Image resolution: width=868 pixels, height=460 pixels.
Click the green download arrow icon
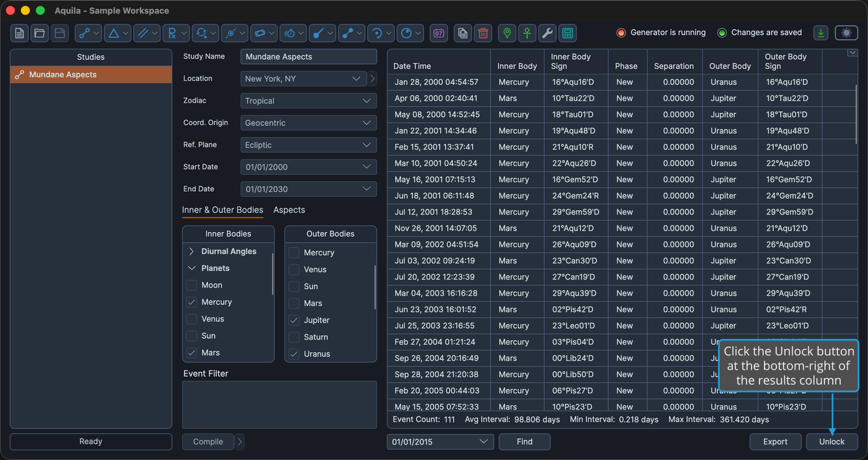coord(821,32)
